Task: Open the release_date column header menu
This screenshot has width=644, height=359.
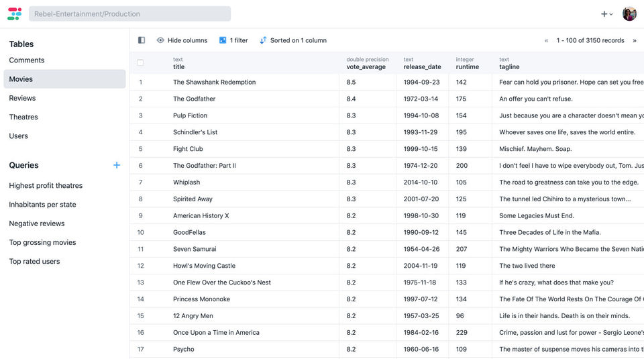Action: point(422,63)
